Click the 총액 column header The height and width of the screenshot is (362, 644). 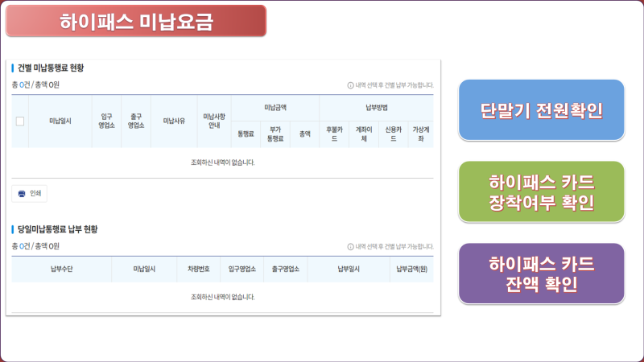305,134
